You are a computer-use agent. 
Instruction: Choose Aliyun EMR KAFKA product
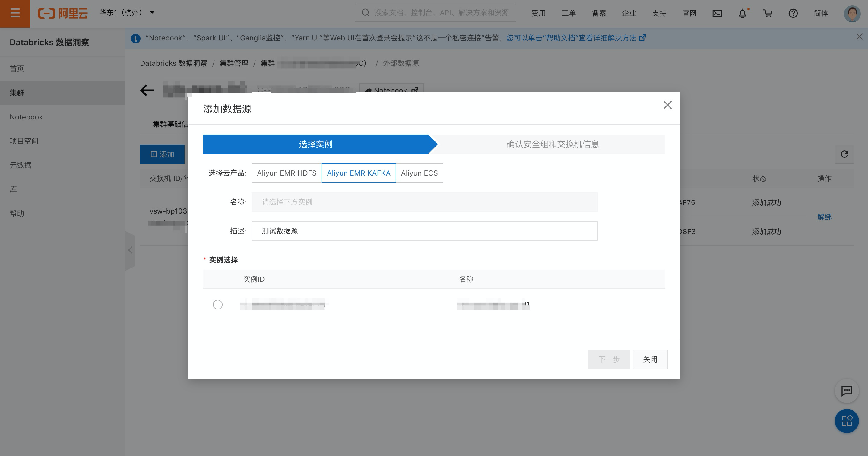[x=359, y=173]
